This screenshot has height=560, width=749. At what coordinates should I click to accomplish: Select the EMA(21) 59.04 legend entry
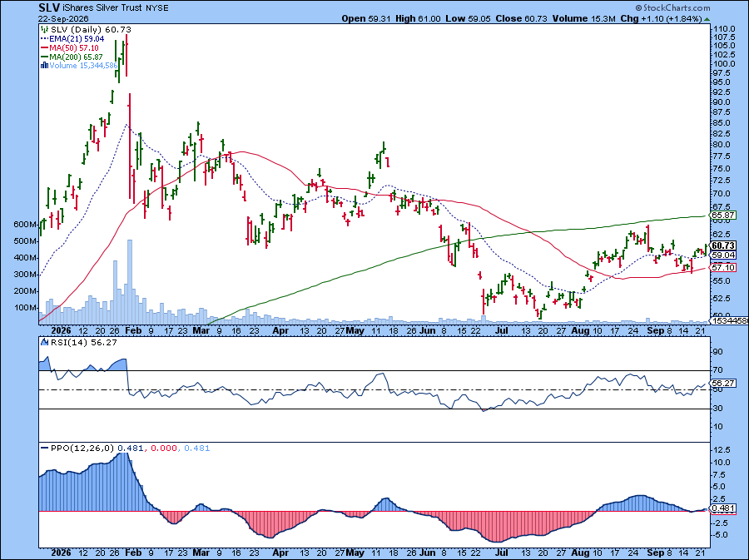77,38
